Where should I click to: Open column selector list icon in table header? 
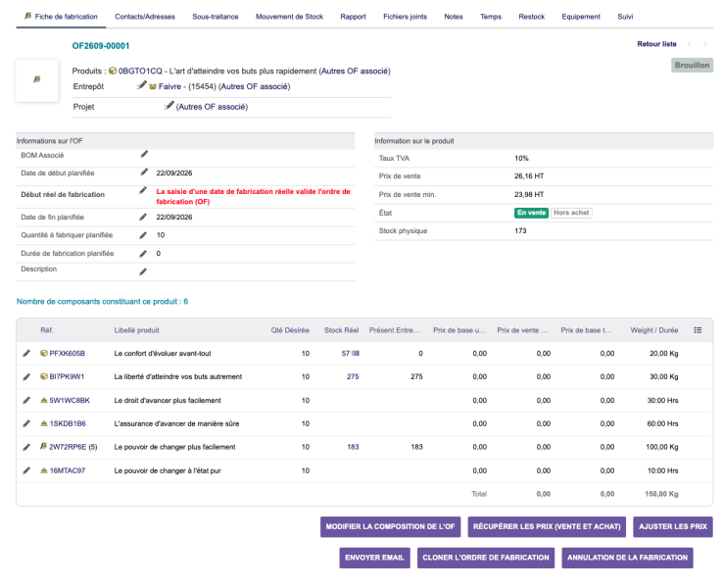pos(698,330)
